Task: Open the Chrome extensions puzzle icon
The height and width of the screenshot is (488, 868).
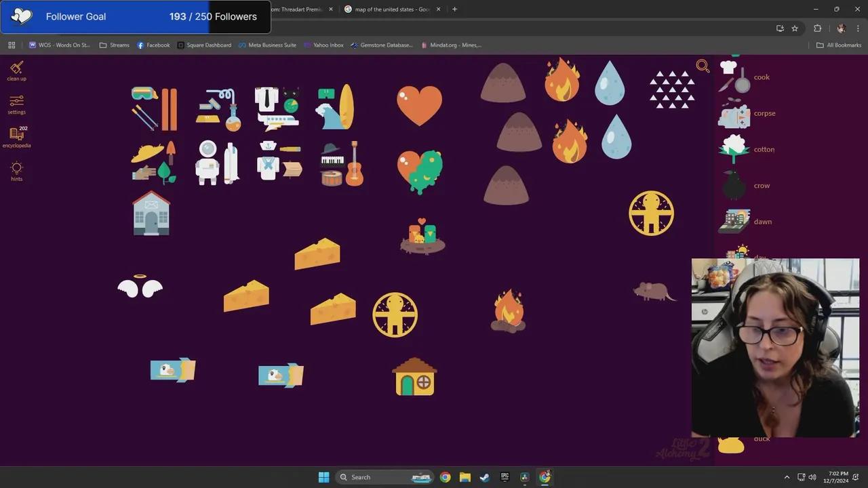Action: pos(817,28)
